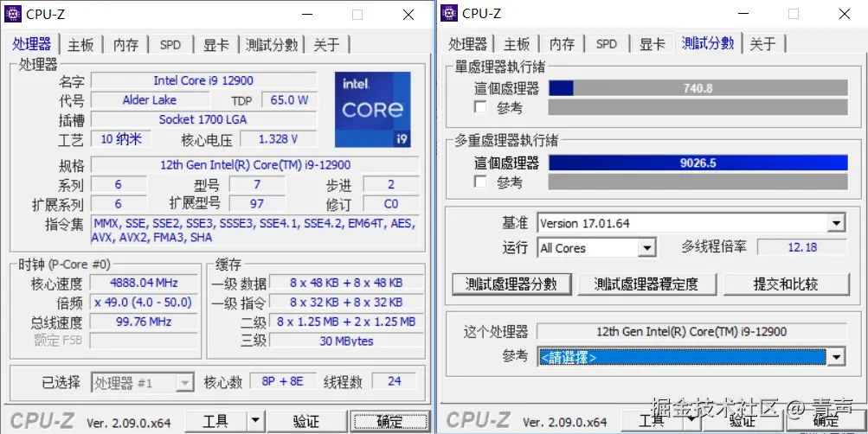Click the TDP value 65.0 W
Image resolution: width=868 pixels, height=434 pixels.
pyautogui.click(x=289, y=100)
